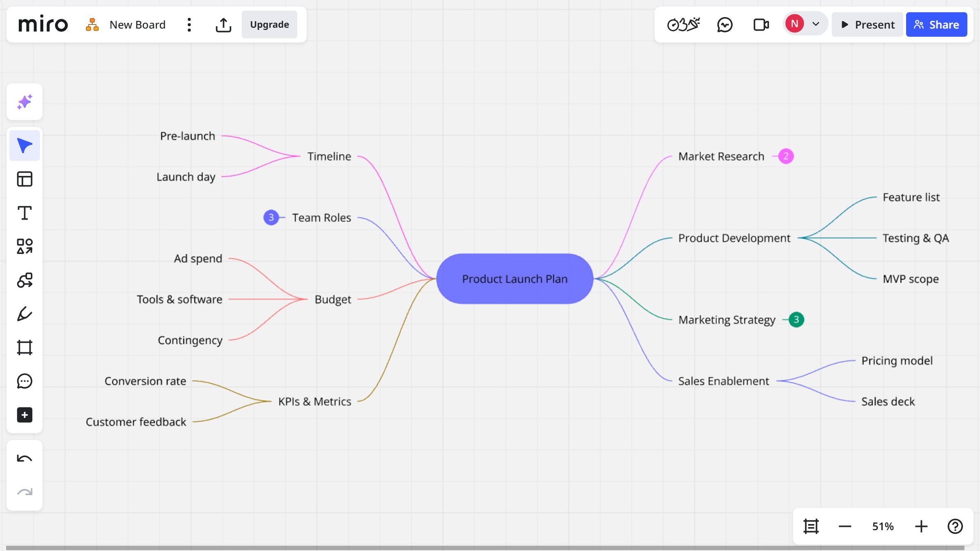
Task: Start a video call from the toolbar
Action: (761, 24)
